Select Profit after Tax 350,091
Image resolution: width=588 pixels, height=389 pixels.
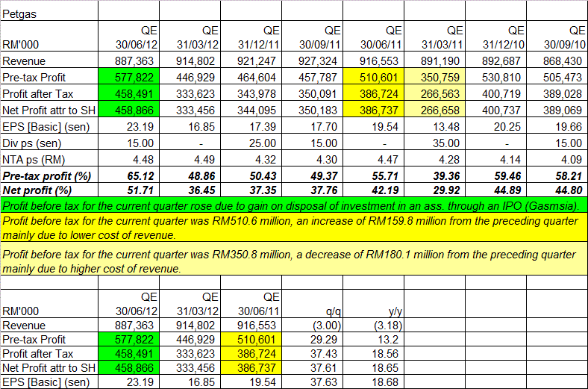tap(312, 94)
